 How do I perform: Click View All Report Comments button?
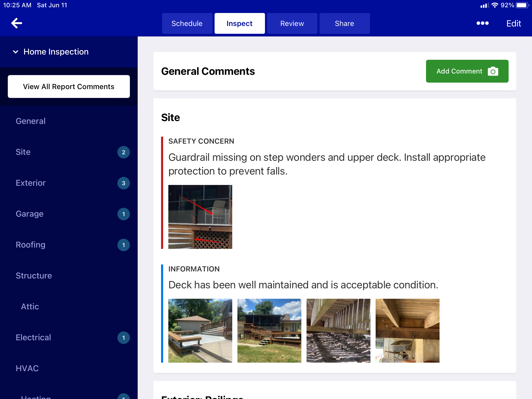[69, 87]
